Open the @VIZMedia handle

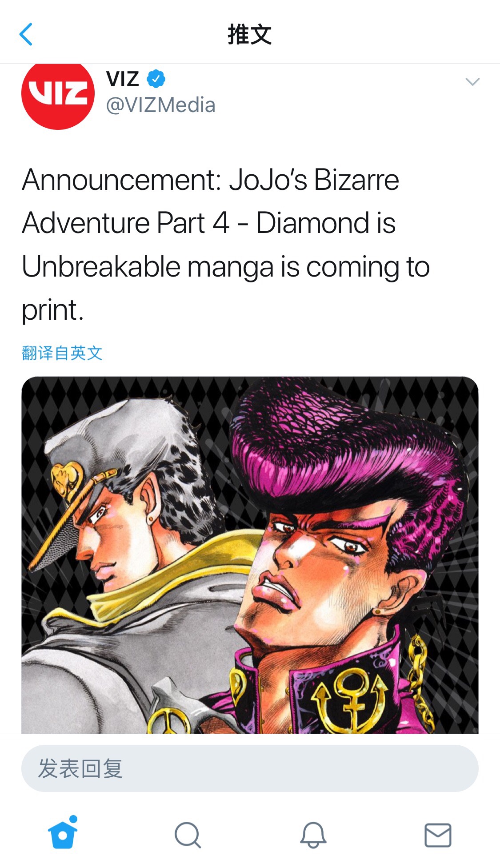click(x=160, y=105)
